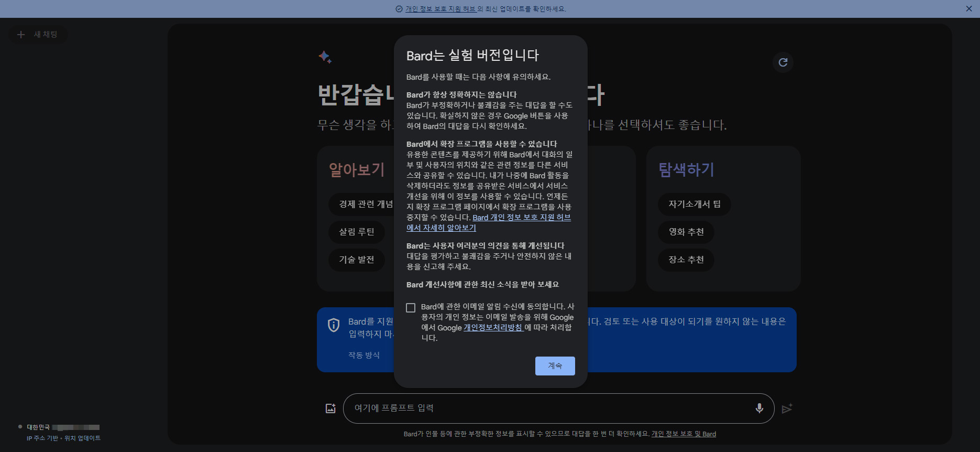The image size is (980, 452).
Task: Click the plus icon beside 새 채팅
Action: (21, 35)
